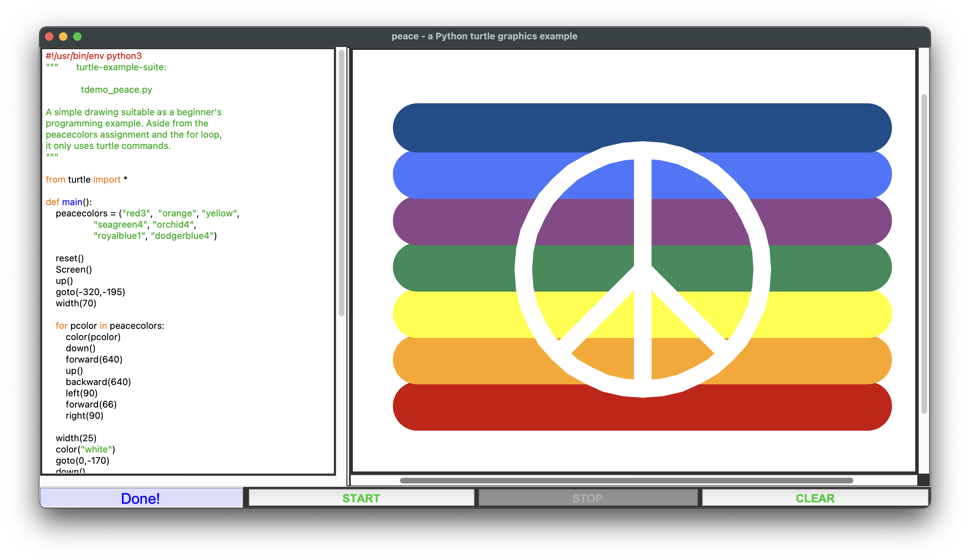Click the 'tdemo_peace.py' text in docstring
This screenshot has height=560, width=970.
(116, 90)
